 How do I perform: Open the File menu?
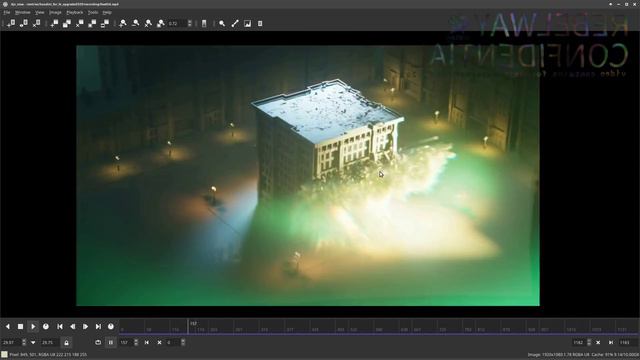click(7, 12)
